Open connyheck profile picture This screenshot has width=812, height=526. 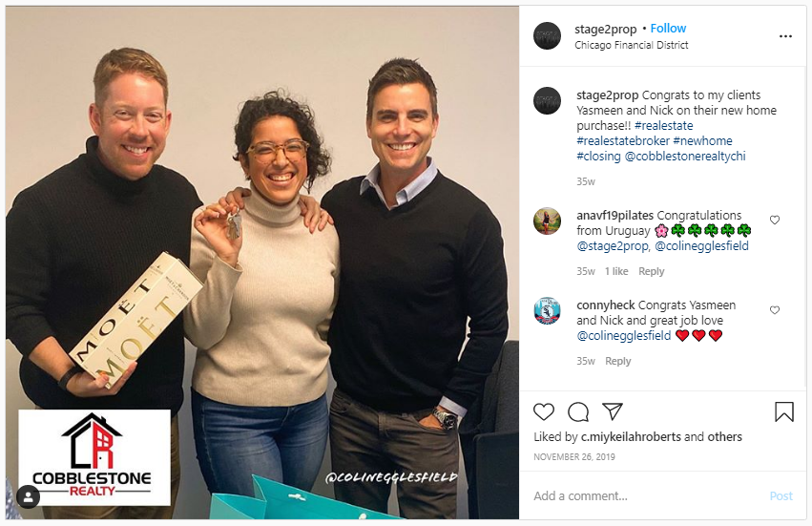pos(548,311)
